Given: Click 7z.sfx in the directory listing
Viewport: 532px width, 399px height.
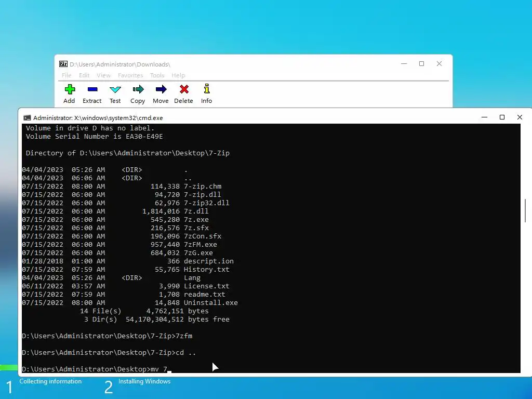Looking at the screenshot, I should pyautogui.click(x=196, y=228).
